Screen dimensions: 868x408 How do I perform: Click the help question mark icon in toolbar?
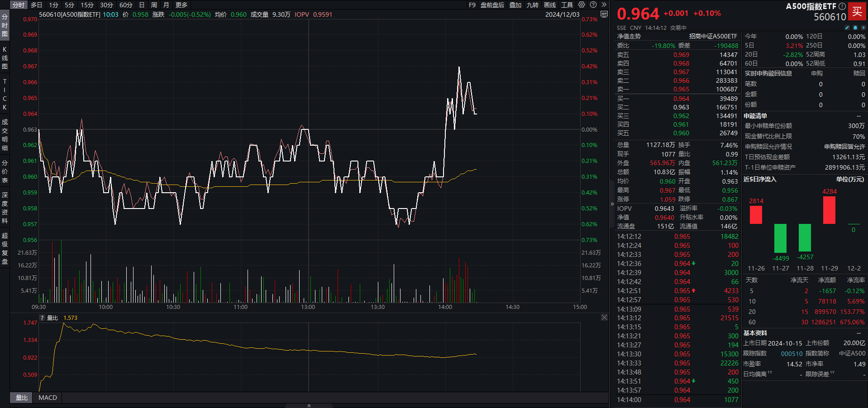593,5
